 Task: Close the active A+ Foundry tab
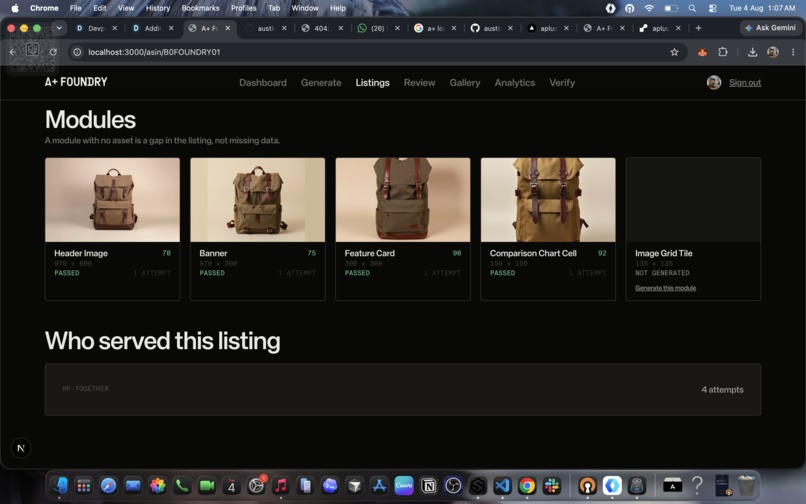pos(228,28)
